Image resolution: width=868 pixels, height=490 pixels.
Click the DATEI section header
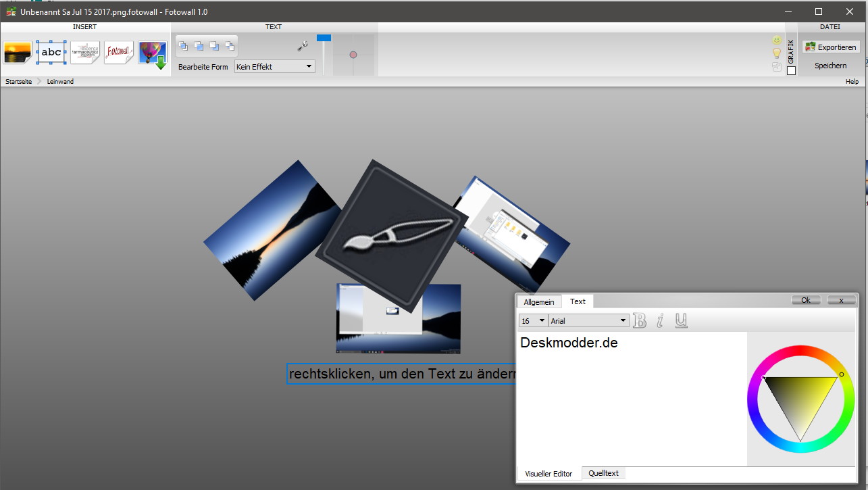[830, 27]
